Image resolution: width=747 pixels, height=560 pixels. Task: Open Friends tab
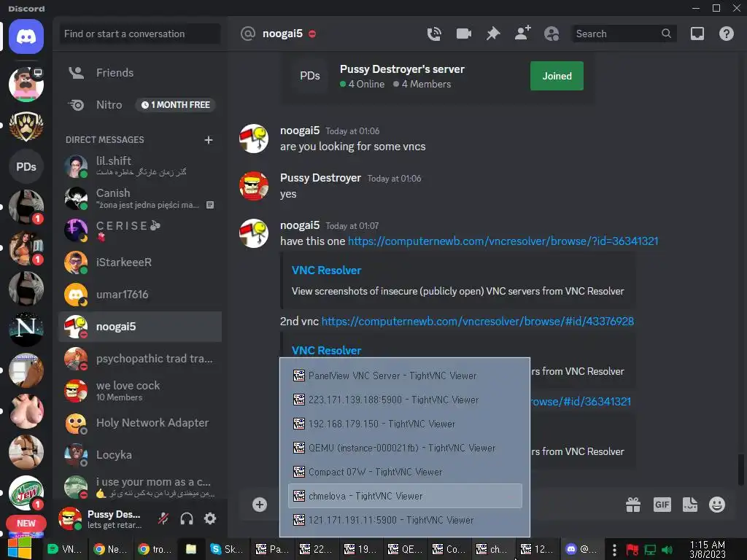click(x=140, y=73)
